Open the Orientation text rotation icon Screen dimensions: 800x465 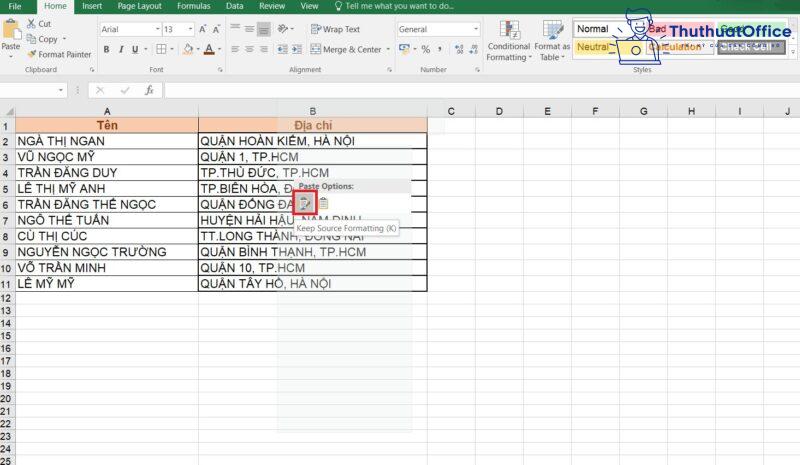283,29
